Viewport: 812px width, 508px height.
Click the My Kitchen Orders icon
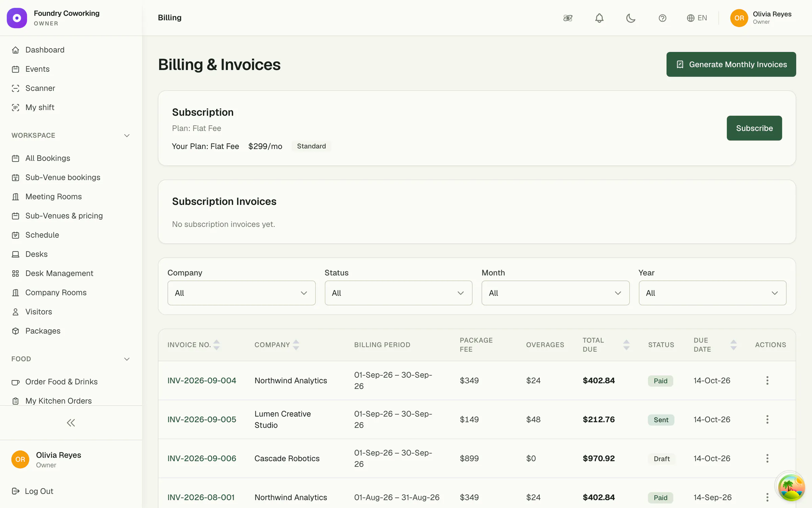[16, 401]
